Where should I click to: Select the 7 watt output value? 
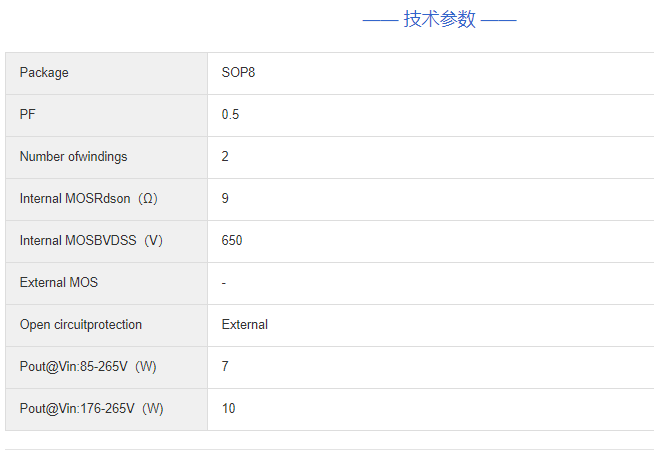pos(225,367)
